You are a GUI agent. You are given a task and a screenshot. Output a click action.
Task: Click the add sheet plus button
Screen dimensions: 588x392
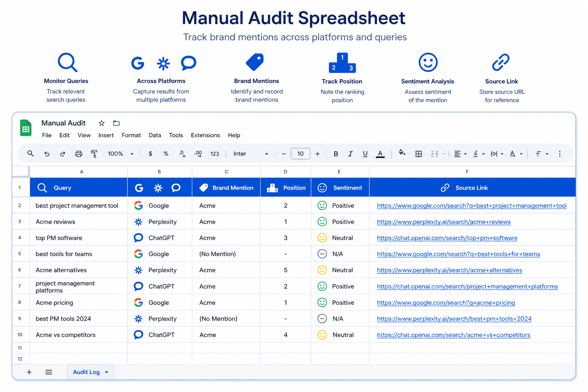pyautogui.click(x=29, y=372)
